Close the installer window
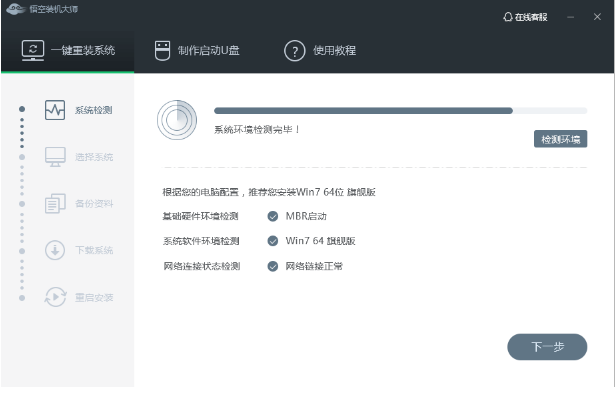616x393 pixels. point(597,17)
